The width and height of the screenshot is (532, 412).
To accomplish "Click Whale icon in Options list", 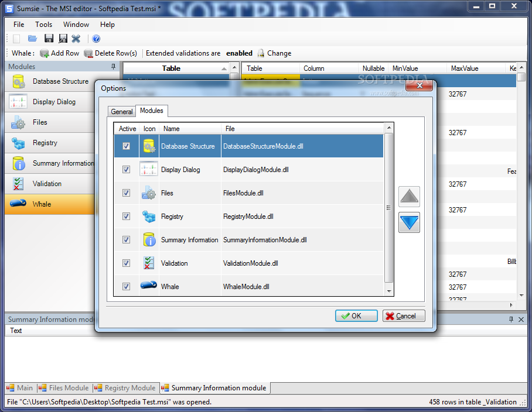I will pos(149,285).
